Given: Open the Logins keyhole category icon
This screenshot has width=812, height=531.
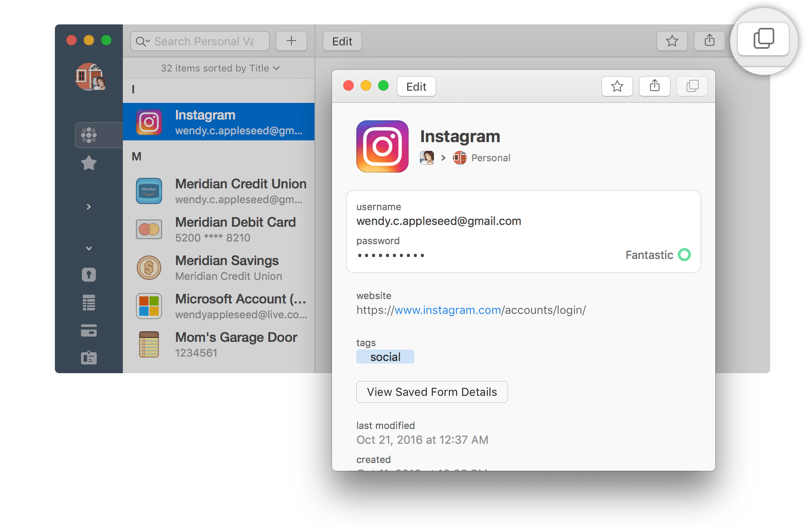Looking at the screenshot, I should [x=89, y=275].
